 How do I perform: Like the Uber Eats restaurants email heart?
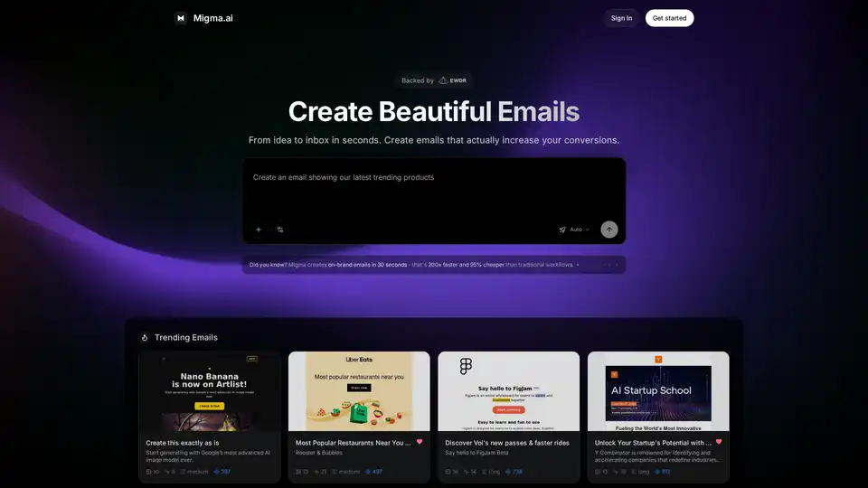pos(420,443)
